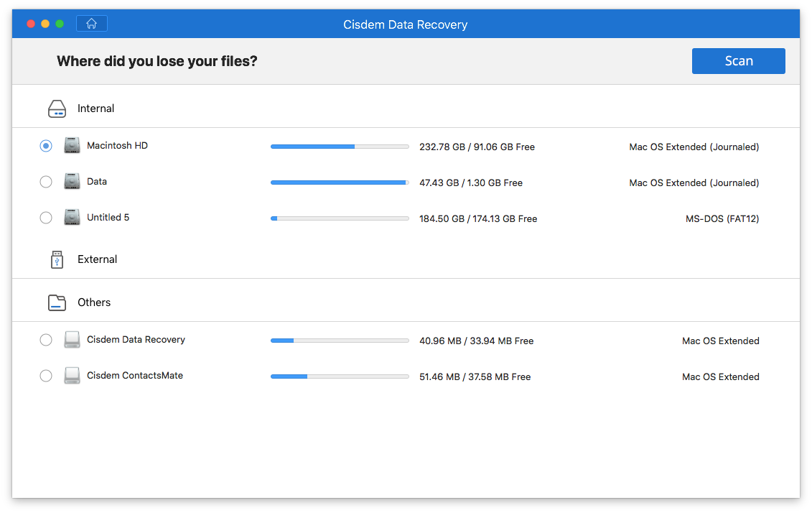812x513 pixels.
Task: Maximize the window with the green button
Action: pos(60,24)
